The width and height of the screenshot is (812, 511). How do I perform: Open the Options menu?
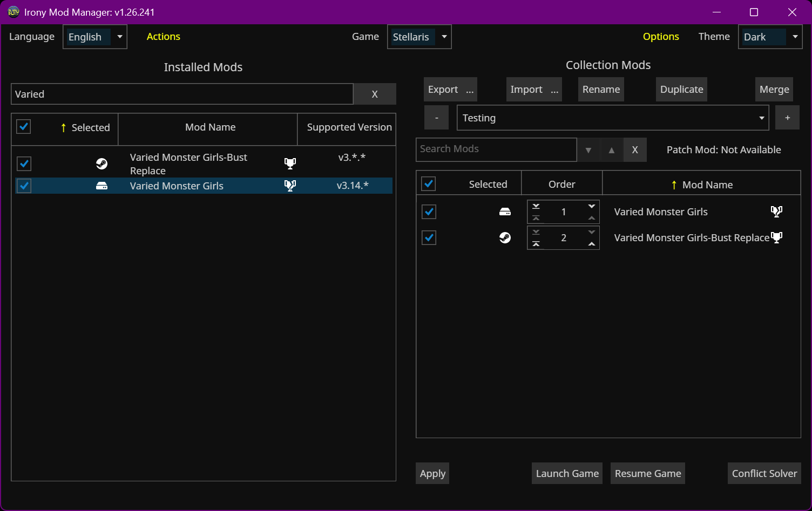click(x=661, y=37)
